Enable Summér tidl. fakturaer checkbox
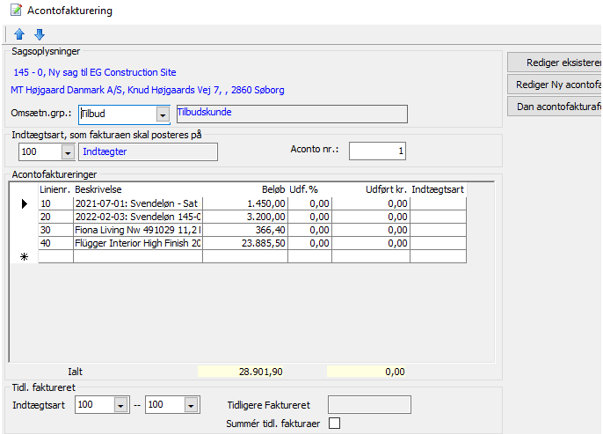This screenshot has width=603, height=434. [334, 423]
